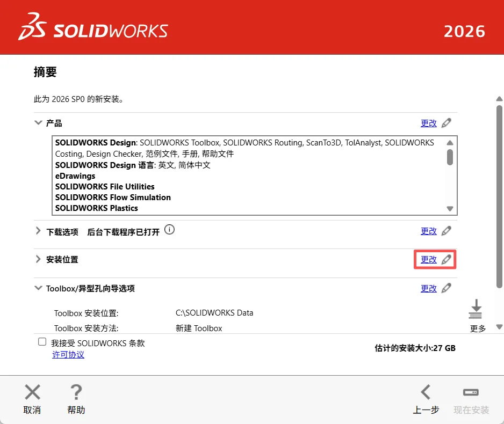Click the SOLIDWORKS logo in the header
This screenshot has width=504, height=424.
[x=93, y=27]
